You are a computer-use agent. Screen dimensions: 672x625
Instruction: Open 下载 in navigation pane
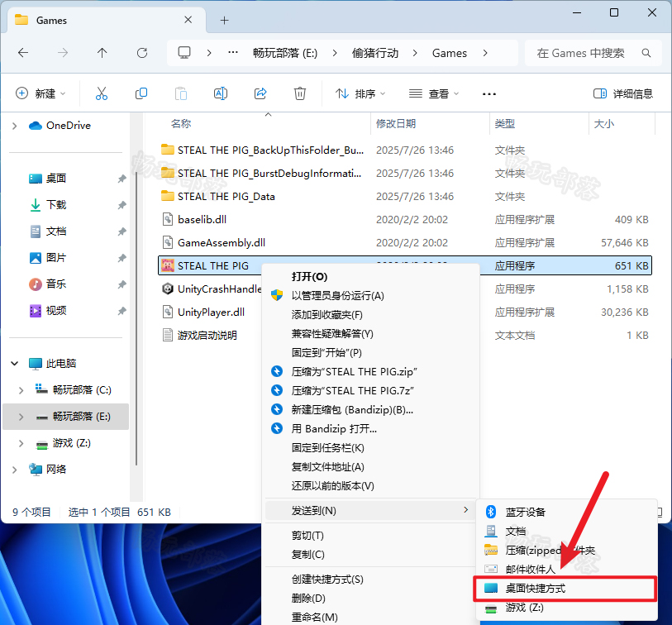click(x=56, y=205)
